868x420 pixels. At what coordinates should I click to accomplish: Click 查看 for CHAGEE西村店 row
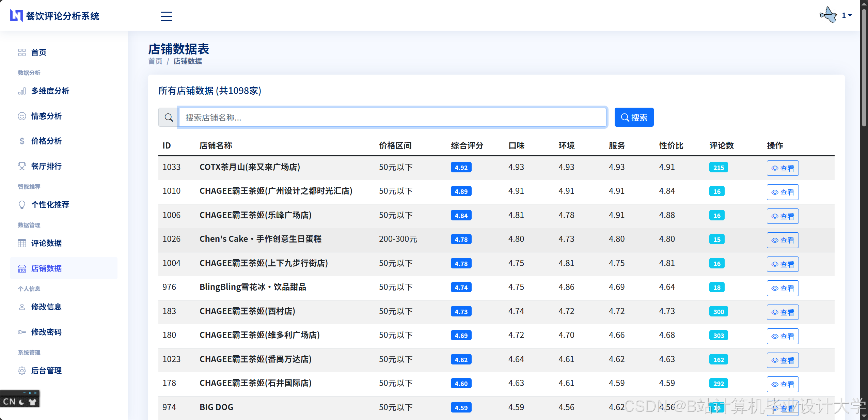pyautogui.click(x=782, y=312)
